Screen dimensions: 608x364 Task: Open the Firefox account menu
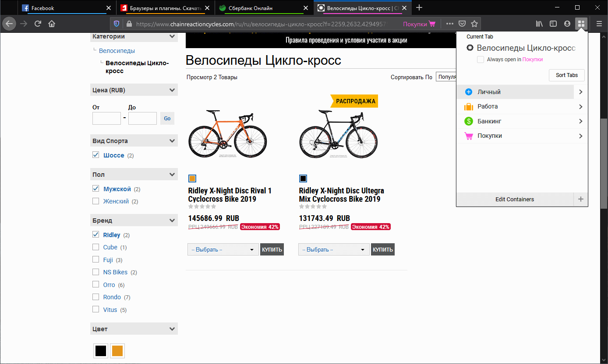tap(567, 24)
